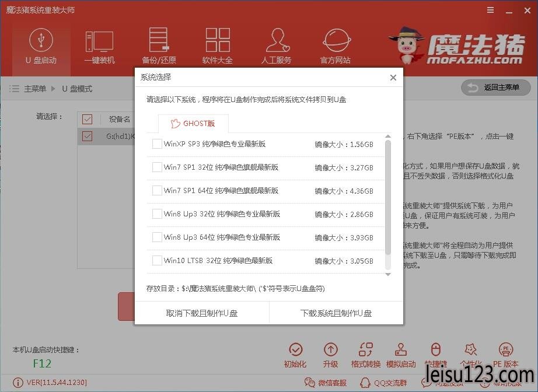The width and height of the screenshot is (538, 392).
Task: Click the system list scrollbar thumb
Action: click(x=388, y=198)
